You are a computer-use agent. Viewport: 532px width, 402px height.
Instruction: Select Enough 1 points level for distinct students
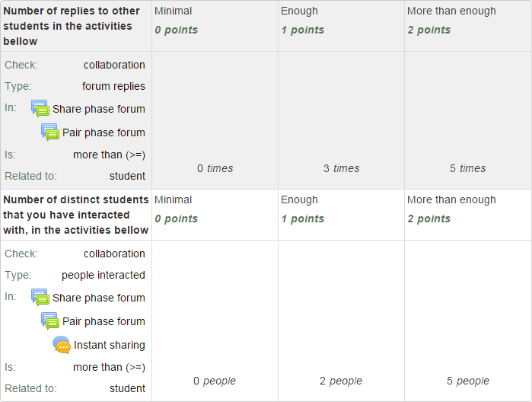click(x=341, y=215)
